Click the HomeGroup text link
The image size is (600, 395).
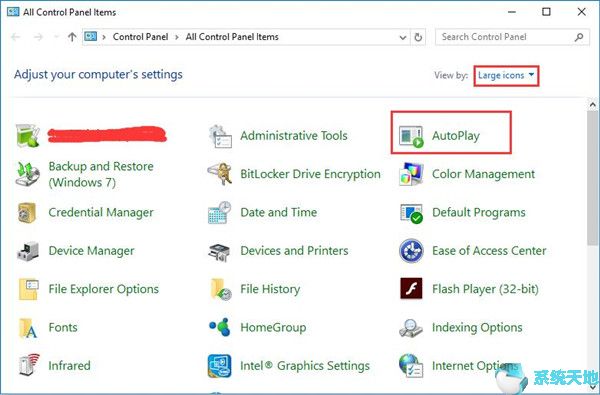(273, 327)
